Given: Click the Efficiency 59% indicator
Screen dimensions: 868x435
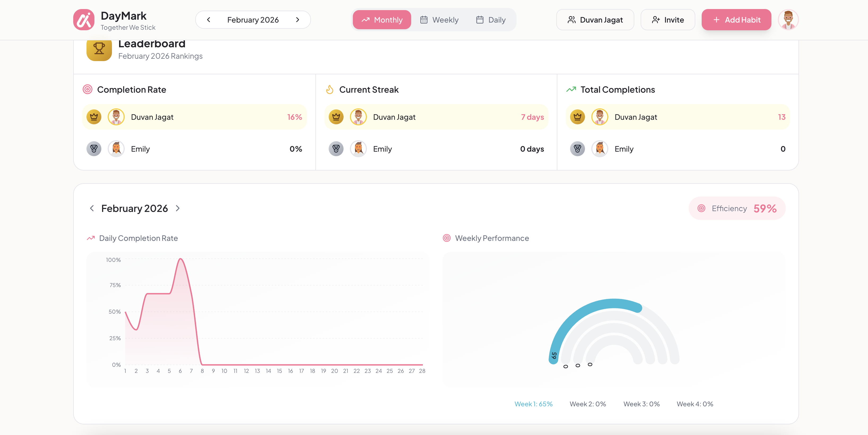Looking at the screenshot, I should 737,208.
